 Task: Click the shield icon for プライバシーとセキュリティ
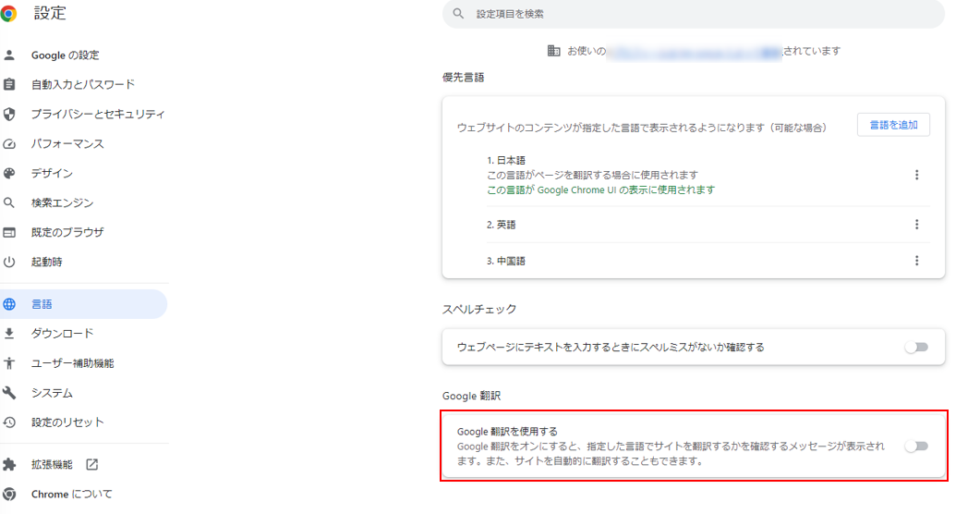tap(9, 114)
